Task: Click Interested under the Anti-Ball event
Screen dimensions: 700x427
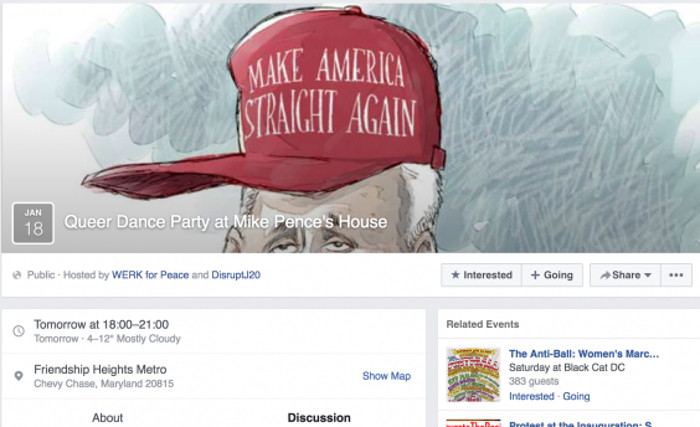Action: pyautogui.click(x=531, y=396)
